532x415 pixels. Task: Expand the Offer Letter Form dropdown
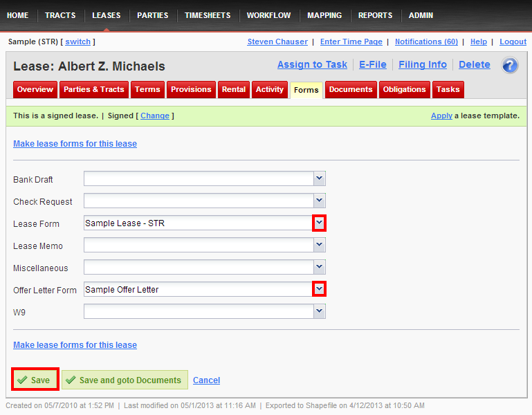click(x=319, y=290)
